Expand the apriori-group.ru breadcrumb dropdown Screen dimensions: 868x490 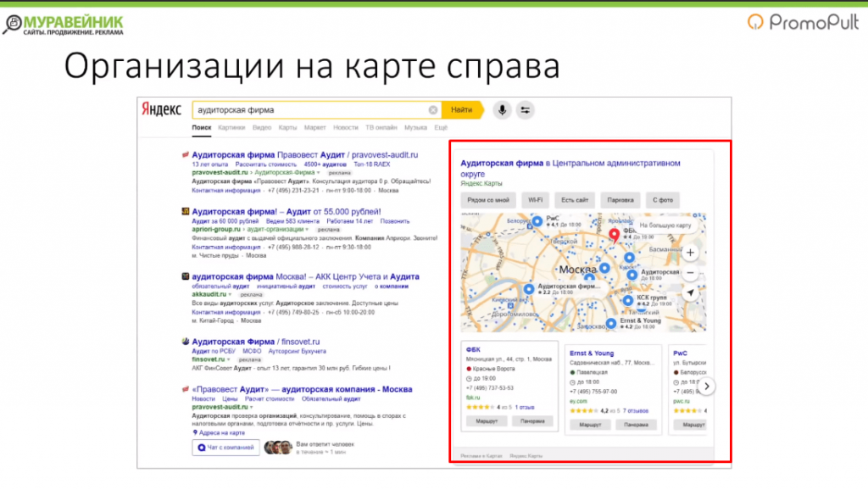point(307,230)
